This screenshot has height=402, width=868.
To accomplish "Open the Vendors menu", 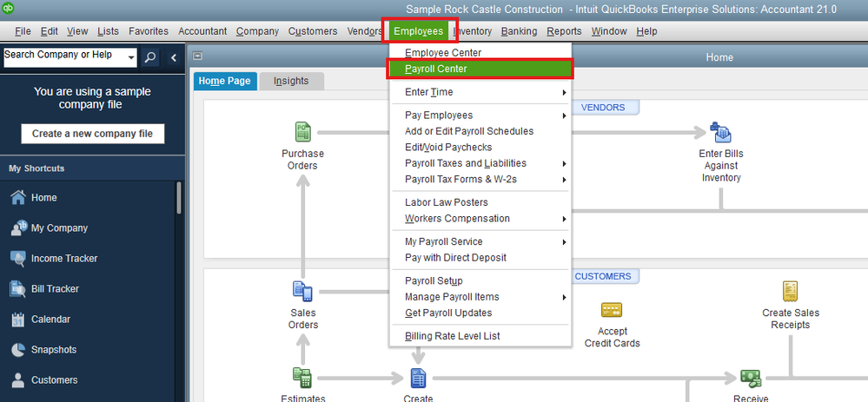I will (x=365, y=31).
